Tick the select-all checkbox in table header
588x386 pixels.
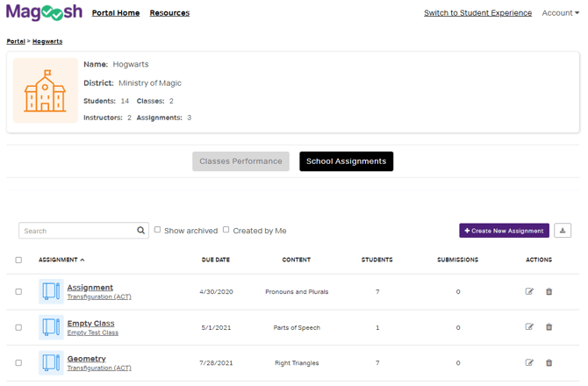pyautogui.click(x=18, y=260)
